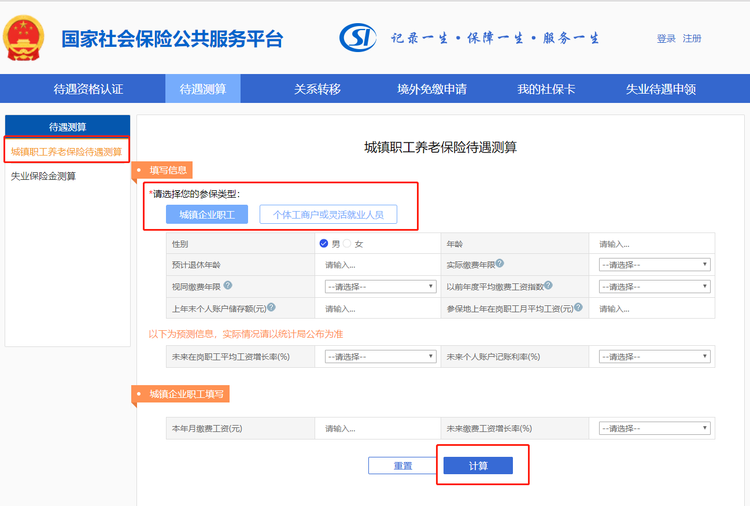
Task: Click the SI social insurance logo
Action: (358, 38)
